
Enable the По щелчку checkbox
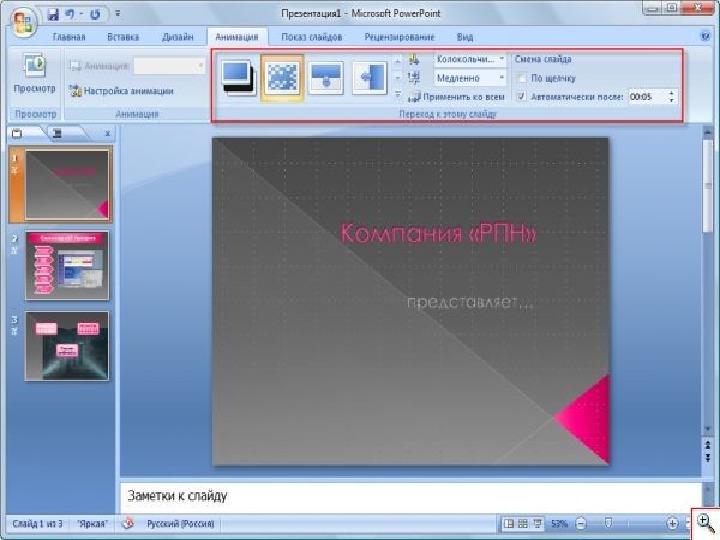tap(522, 78)
